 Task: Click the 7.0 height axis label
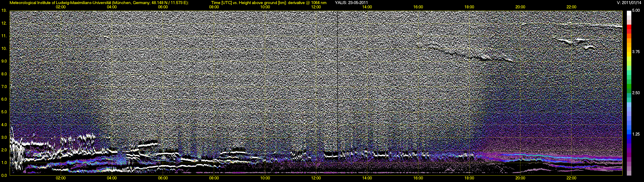(x=4, y=87)
